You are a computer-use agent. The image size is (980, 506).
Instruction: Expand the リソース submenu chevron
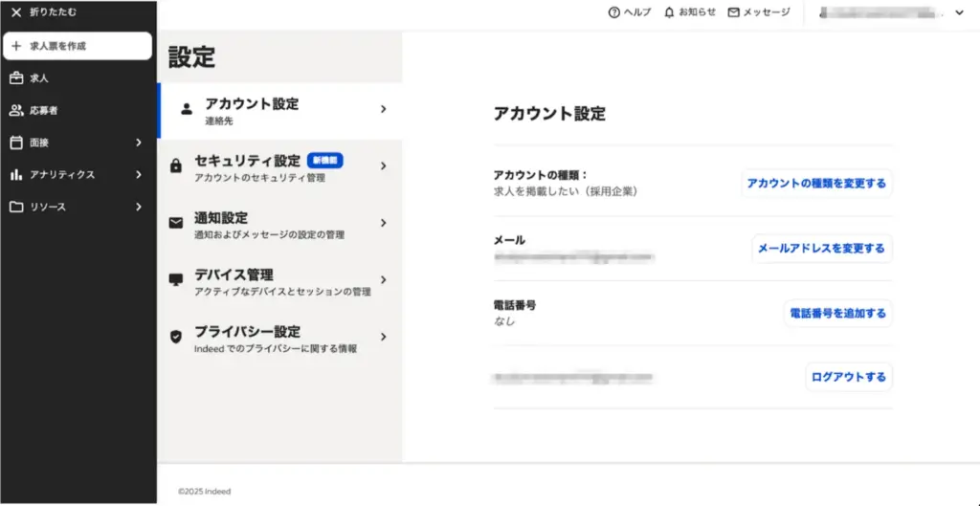click(139, 207)
